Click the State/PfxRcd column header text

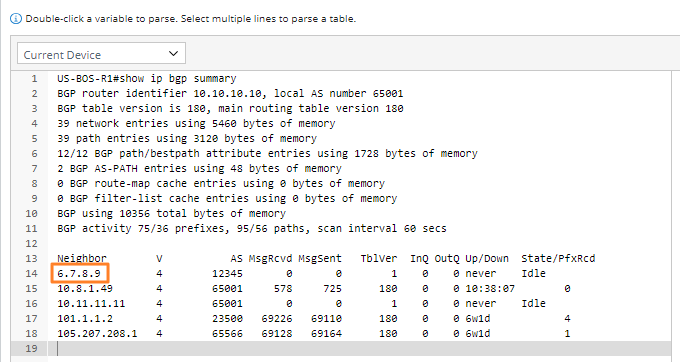[x=558, y=259]
